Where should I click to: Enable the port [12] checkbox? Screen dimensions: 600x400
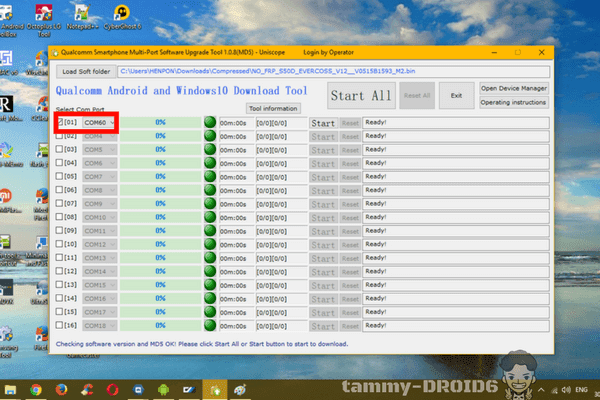[x=59, y=271]
